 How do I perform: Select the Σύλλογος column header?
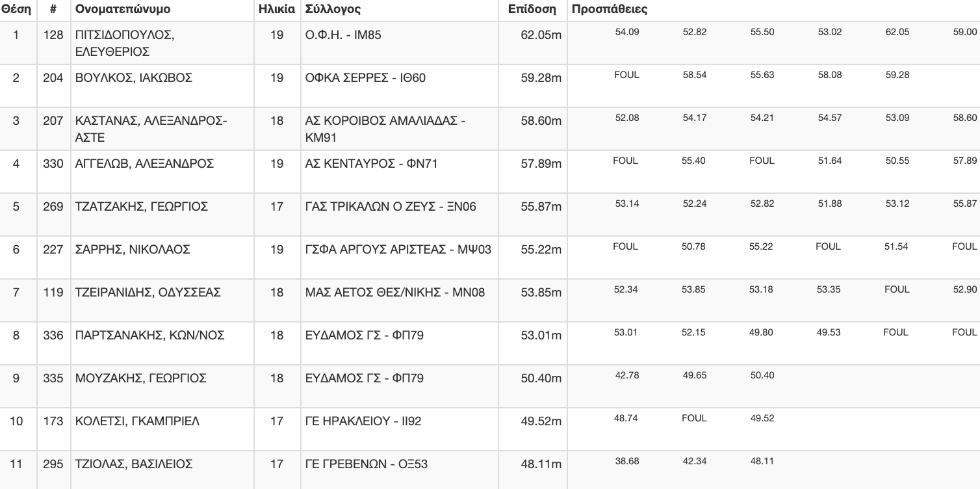pyautogui.click(x=333, y=10)
